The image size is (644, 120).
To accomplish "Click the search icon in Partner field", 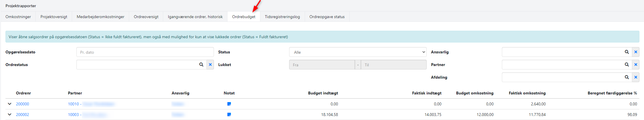I will click(626, 65).
